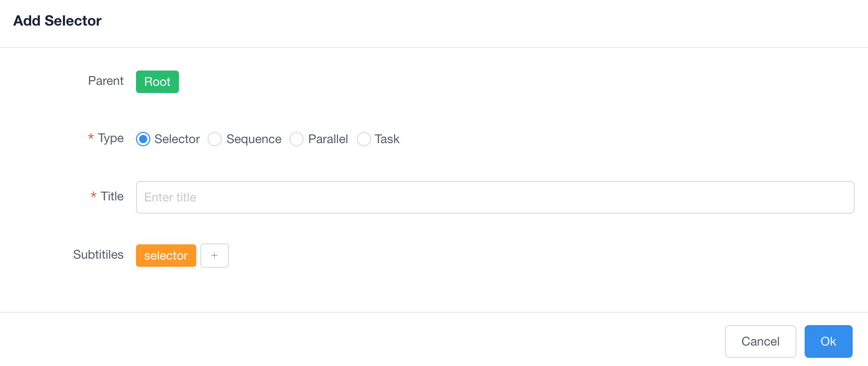
Task: Confirm with the Ok button
Action: coord(828,341)
